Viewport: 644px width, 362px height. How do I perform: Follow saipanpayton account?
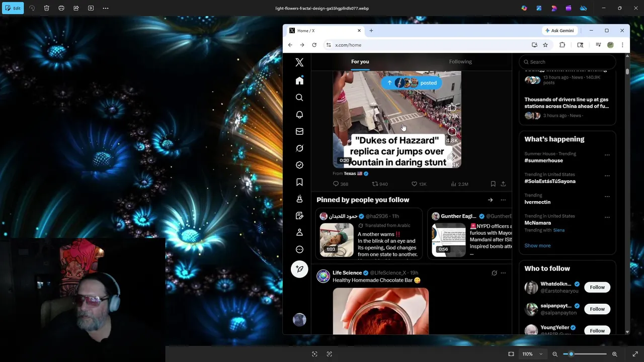(597, 309)
